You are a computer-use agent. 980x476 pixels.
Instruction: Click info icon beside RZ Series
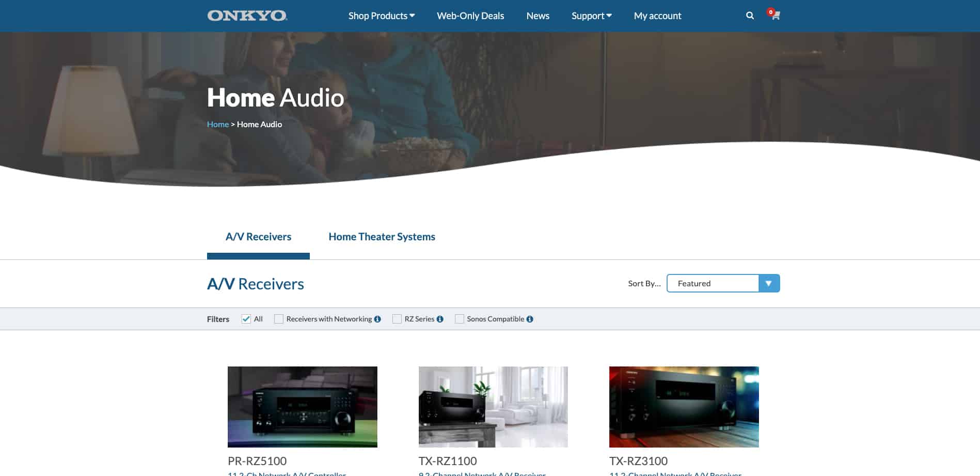pos(440,319)
